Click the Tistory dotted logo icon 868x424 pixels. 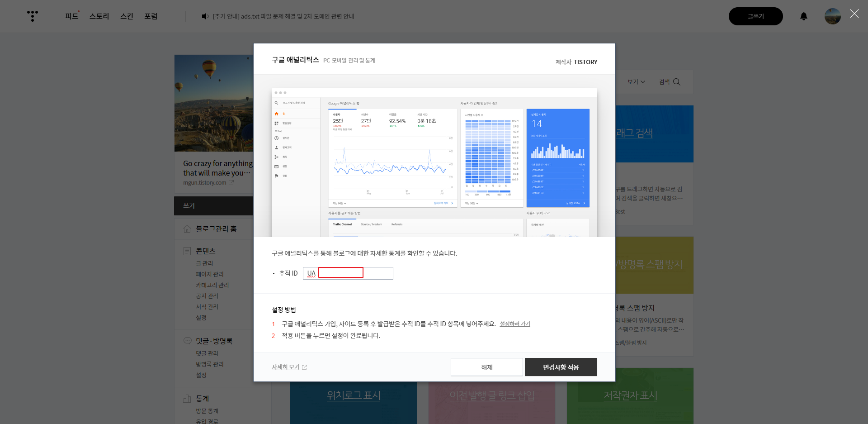(x=33, y=16)
